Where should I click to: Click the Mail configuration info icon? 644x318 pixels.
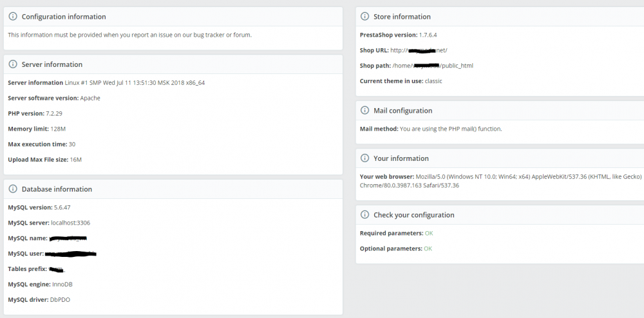point(365,111)
